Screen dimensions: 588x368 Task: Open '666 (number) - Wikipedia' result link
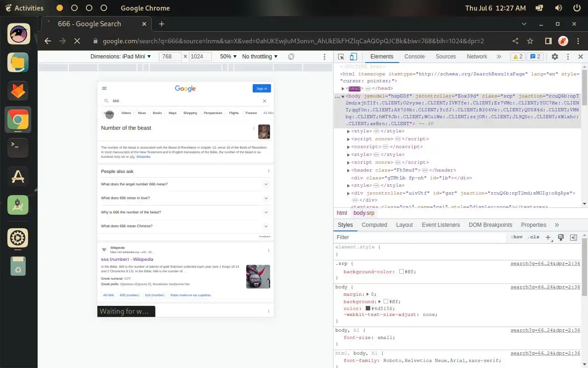point(127,259)
